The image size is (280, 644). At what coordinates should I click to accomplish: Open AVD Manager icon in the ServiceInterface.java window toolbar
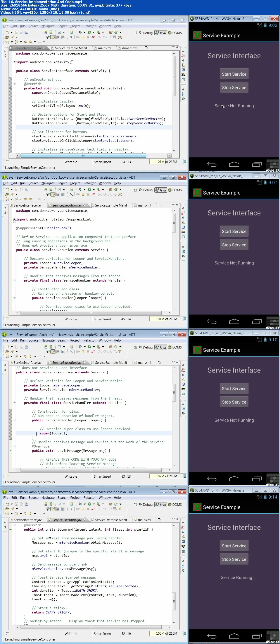(51, 32)
